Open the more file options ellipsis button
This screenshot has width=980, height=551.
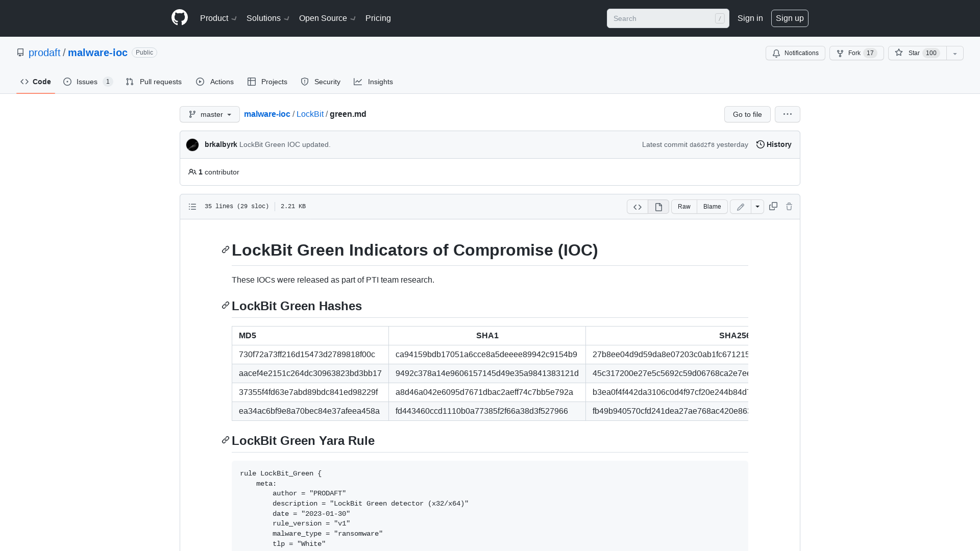[x=788, y=114]
